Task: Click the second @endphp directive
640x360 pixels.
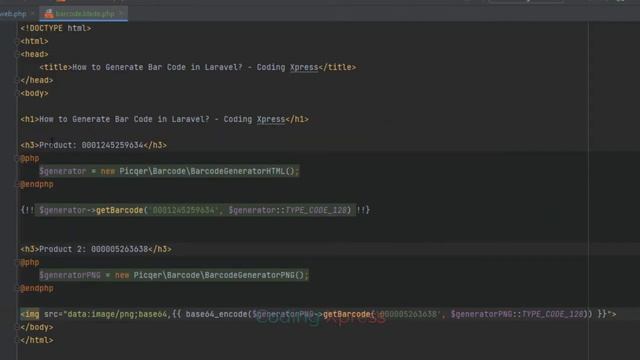Action: [37, 289]
